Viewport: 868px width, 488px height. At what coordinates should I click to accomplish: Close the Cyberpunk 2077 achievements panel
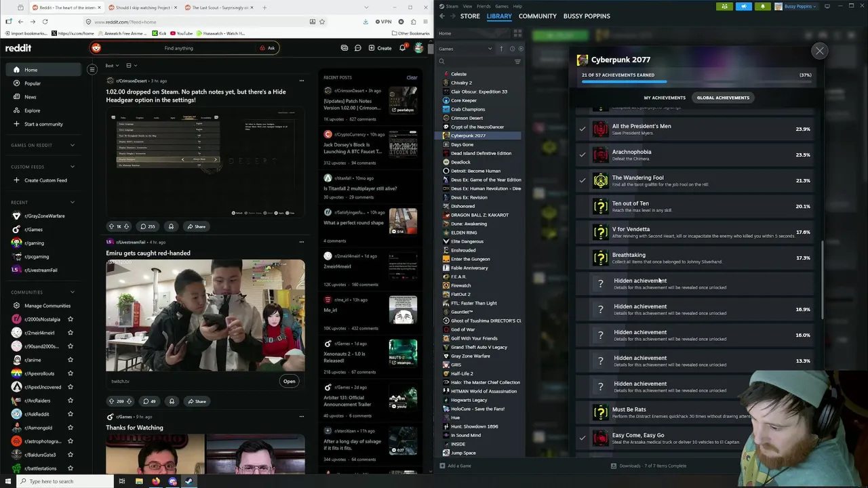(x=819, y=51)
